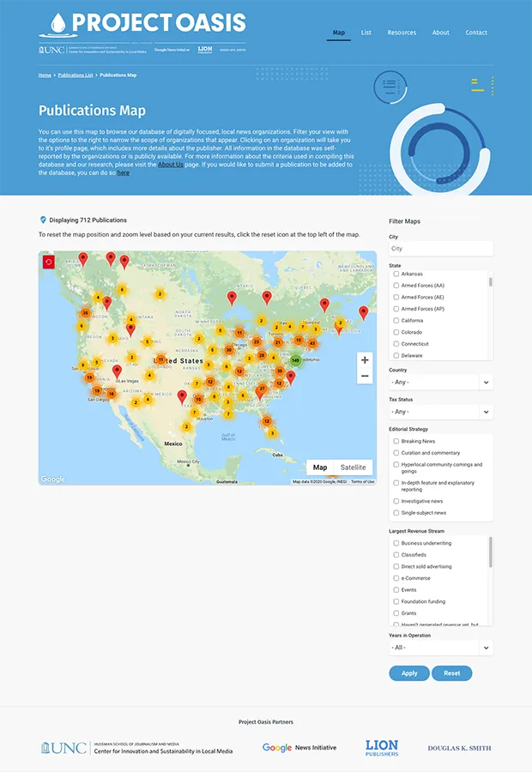Open the 35 cluster marker near Washington
This screenshot has height=772, width=532.
pos(85,312)
